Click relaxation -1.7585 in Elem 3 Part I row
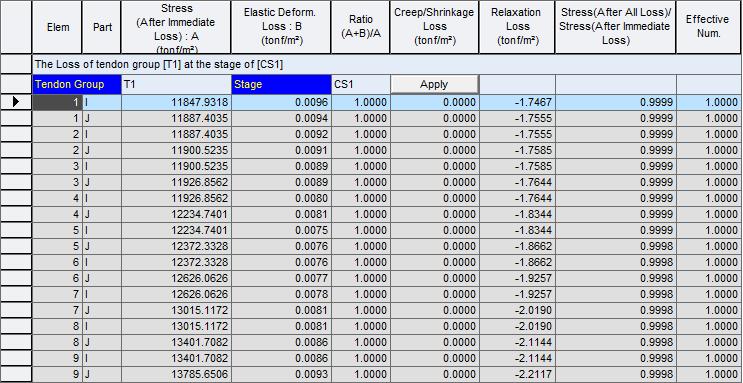The width and height of the screenshot is (743, 383). pyautogui.click(x=517, y=166)
